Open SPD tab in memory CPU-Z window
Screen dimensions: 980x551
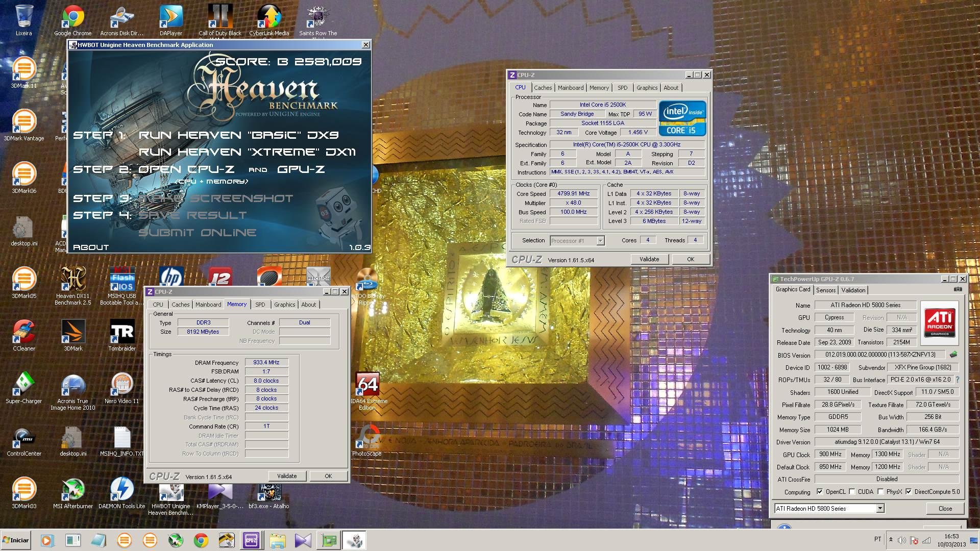260,305
